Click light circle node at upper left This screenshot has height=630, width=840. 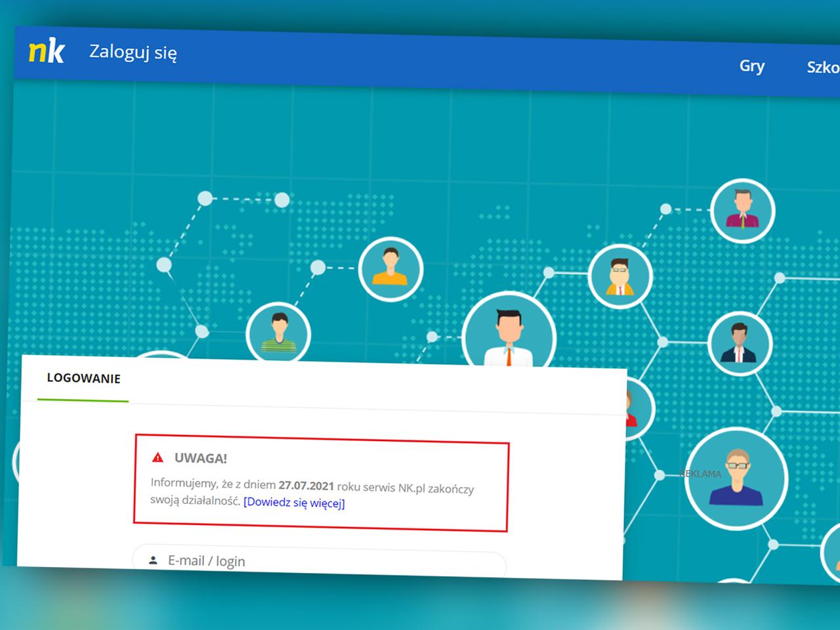pyautogui.click(x=205, y=198)
